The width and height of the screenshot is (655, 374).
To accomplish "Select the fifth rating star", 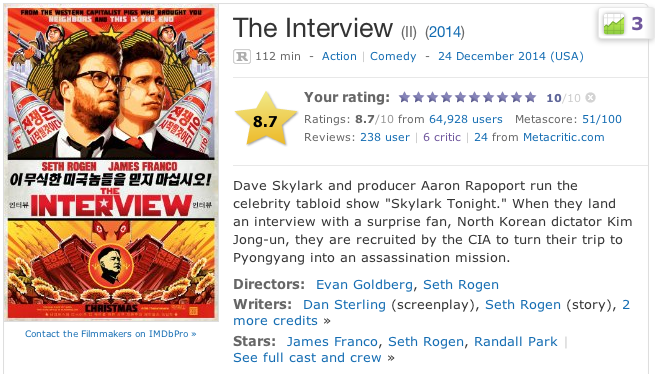I will click(460, 97).
